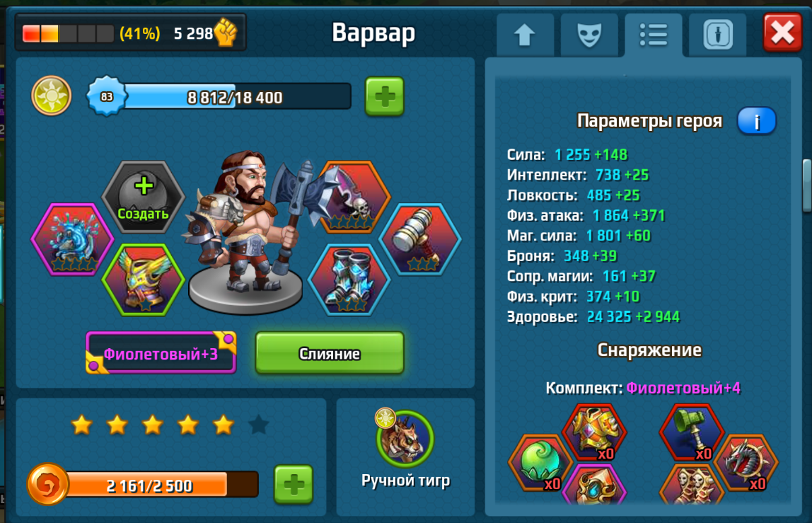Click the Создать empty equipment slot

click(143, 197)
